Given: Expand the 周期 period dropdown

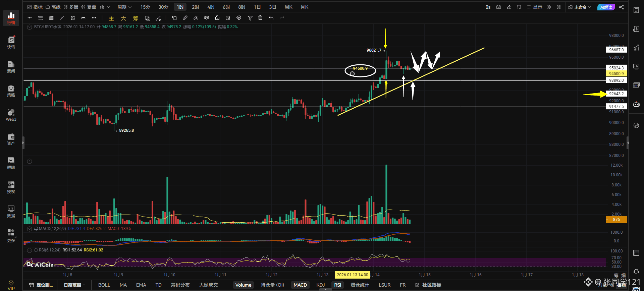Looking at the screenshot, I should click(124, 7).
